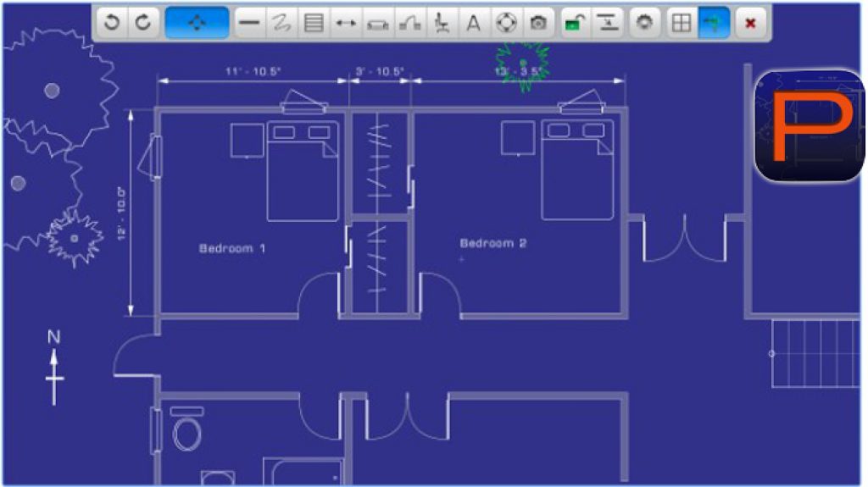Open the sofa furniture symbols tool
Image resolution: width=868 pixels, height=487 pixels.
point(378,23)
